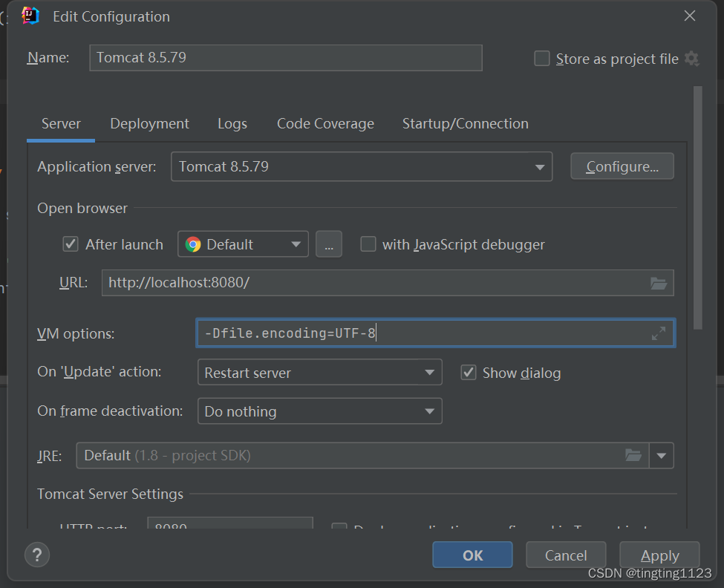Viewport: 724px width, 588px height.
Task: Focus the Name input field
Action: tap(286, 58)
